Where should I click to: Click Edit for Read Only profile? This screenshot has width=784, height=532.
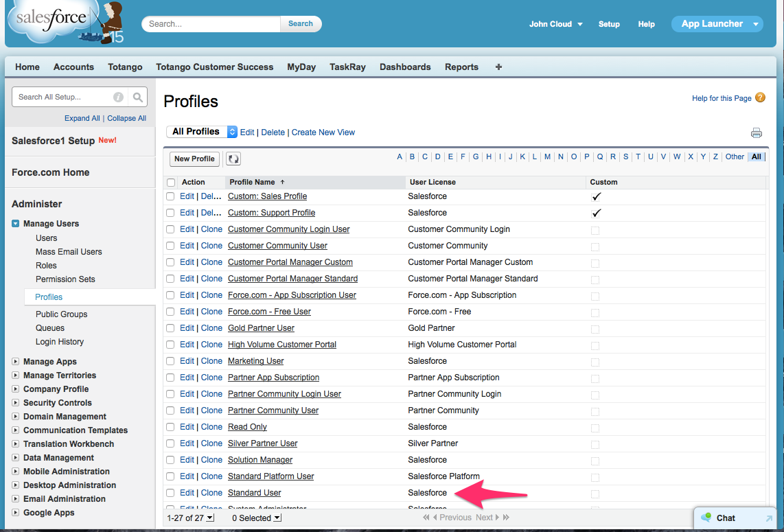[187, 427]
